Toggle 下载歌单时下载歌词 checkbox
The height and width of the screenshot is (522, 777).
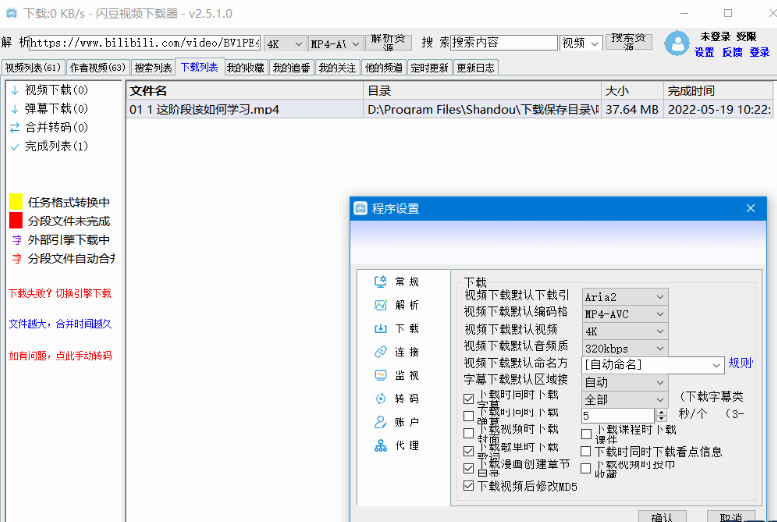(468, 451)
